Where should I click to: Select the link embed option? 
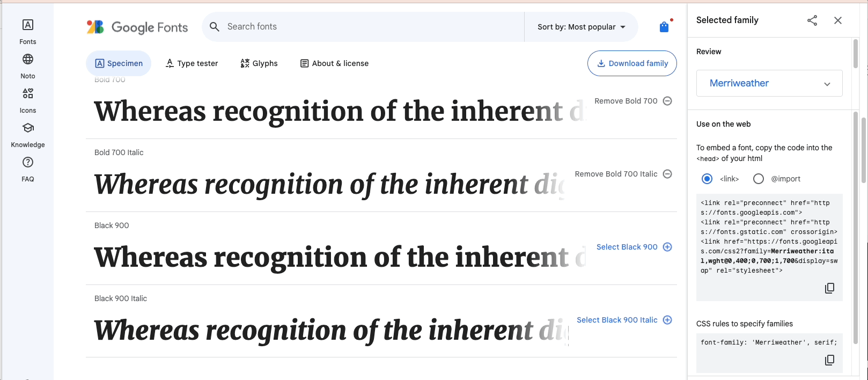[707, 178]
